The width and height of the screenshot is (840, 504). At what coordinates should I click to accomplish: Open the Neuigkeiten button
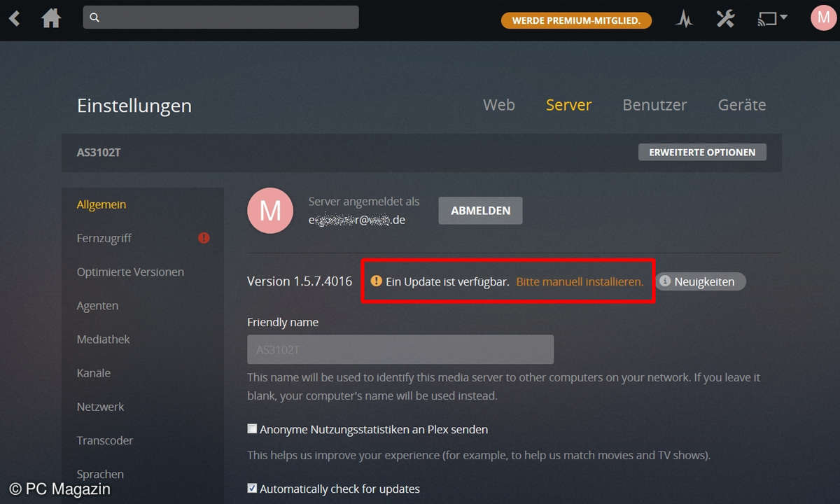(701, 281)
